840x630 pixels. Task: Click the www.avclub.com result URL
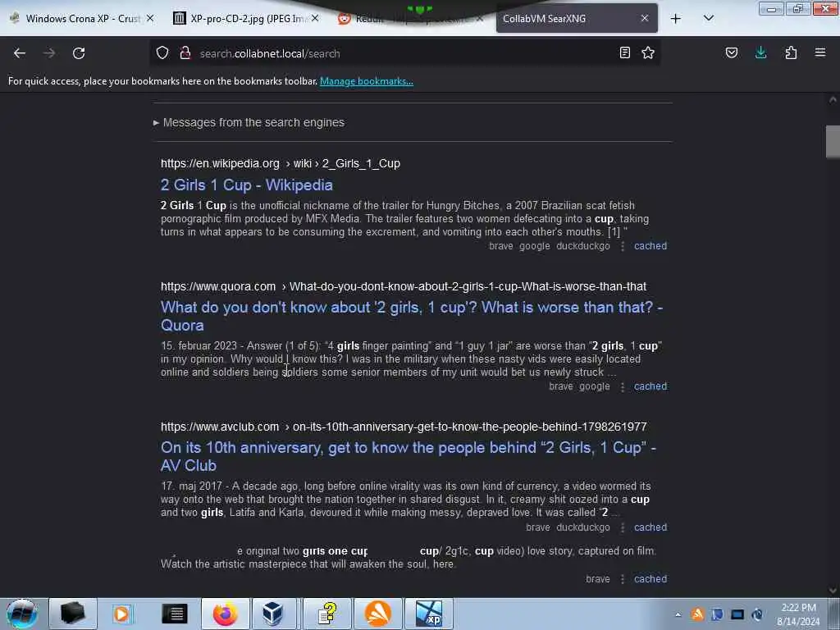coord(404,427)
